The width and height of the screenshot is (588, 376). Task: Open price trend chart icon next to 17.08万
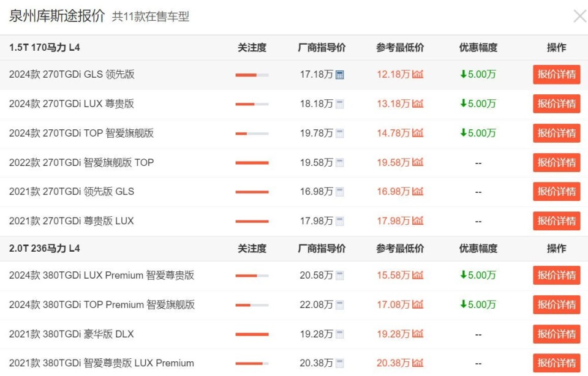click(x=418, y=304)
